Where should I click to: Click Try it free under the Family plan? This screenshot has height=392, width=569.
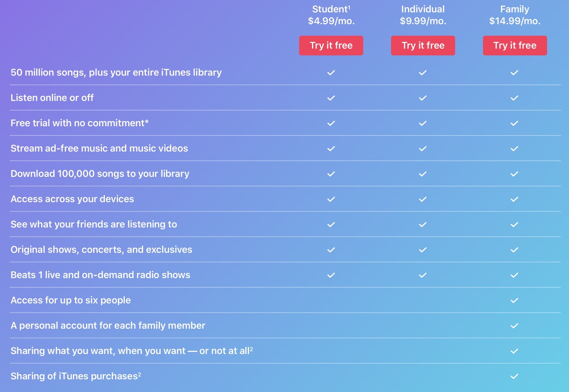[x=514, y=46]
